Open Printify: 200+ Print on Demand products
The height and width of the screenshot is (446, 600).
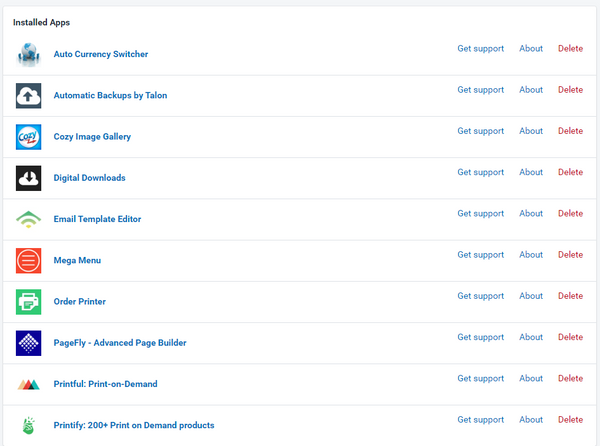click(x=133, y=425)
